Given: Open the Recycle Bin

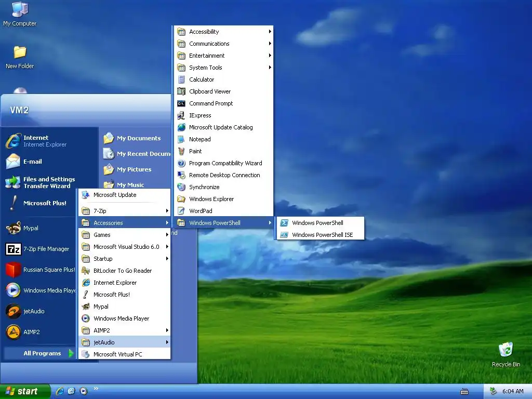Looking at the screenshot, I should coord(506,354).
